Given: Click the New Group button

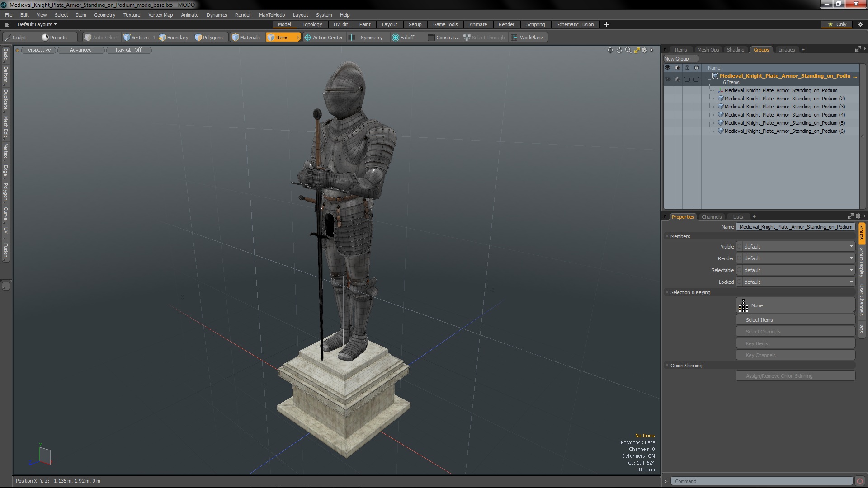Looking at the screenshot, I should pyautogui.click(x=677, y=59).
